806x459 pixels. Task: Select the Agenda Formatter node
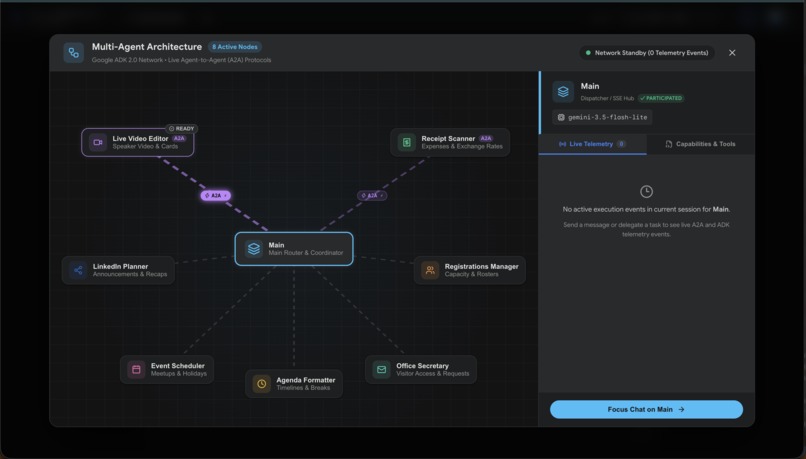click(294, 383)
